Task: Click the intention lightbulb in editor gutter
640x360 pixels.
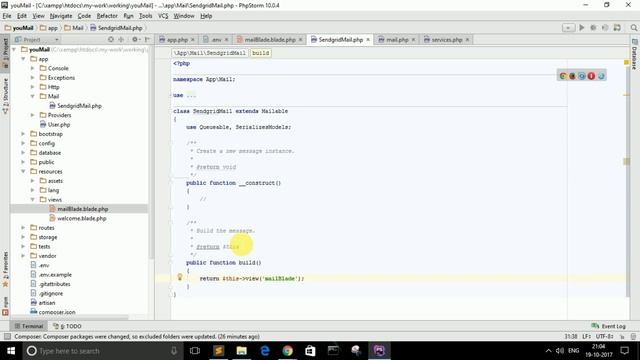Action: coord(180,277)
